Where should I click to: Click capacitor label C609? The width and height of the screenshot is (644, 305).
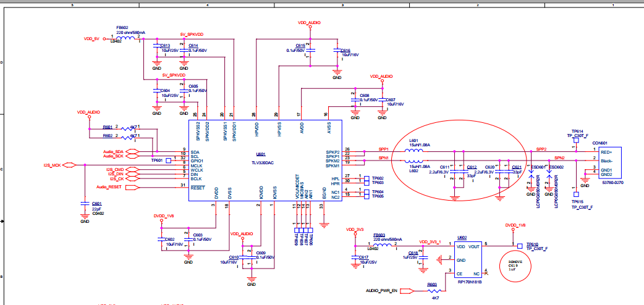261,253
